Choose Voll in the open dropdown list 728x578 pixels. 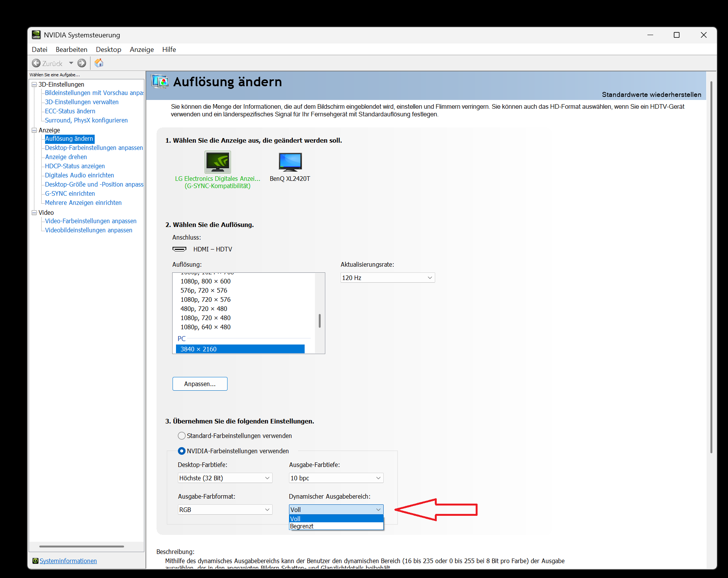tap(336, 519)
